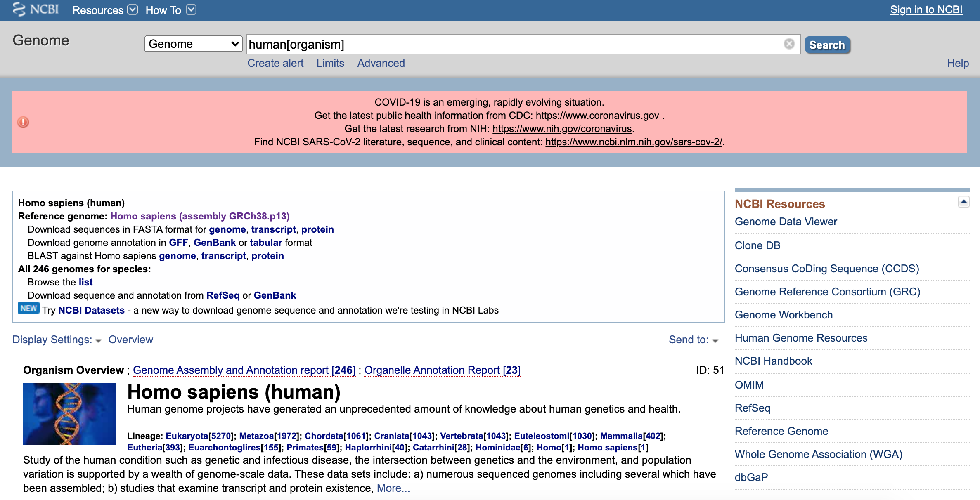The width and height of the screenshot is (980, 500).
Task: Open RefSeq resource in sidebar
Action: pos(752,408)
